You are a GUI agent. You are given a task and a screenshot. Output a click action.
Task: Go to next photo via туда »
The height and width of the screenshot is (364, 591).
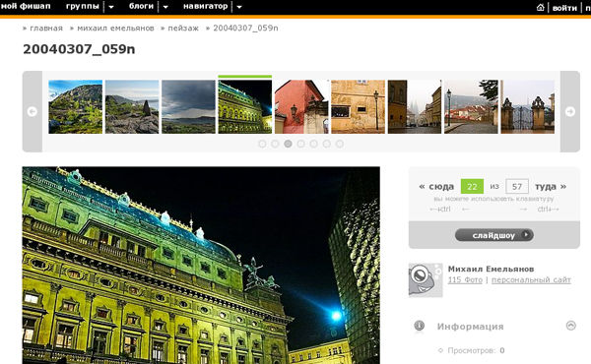coord(551,186)
